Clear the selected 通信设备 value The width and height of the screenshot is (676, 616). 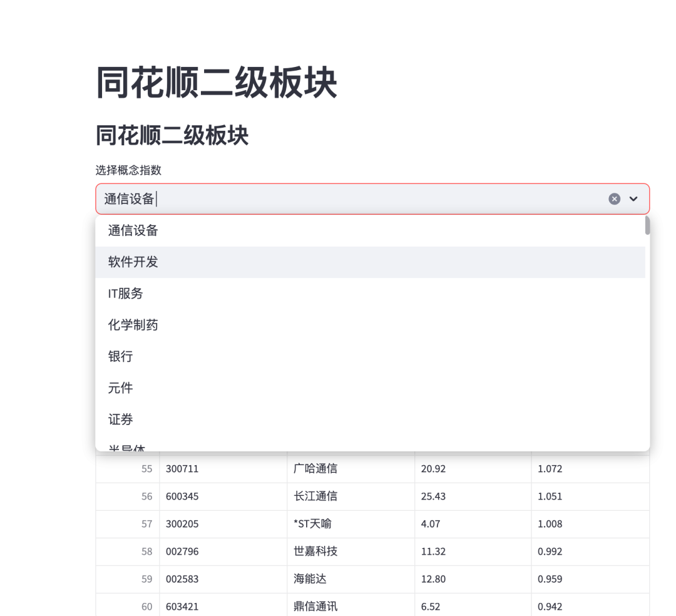tap(615, 198)
